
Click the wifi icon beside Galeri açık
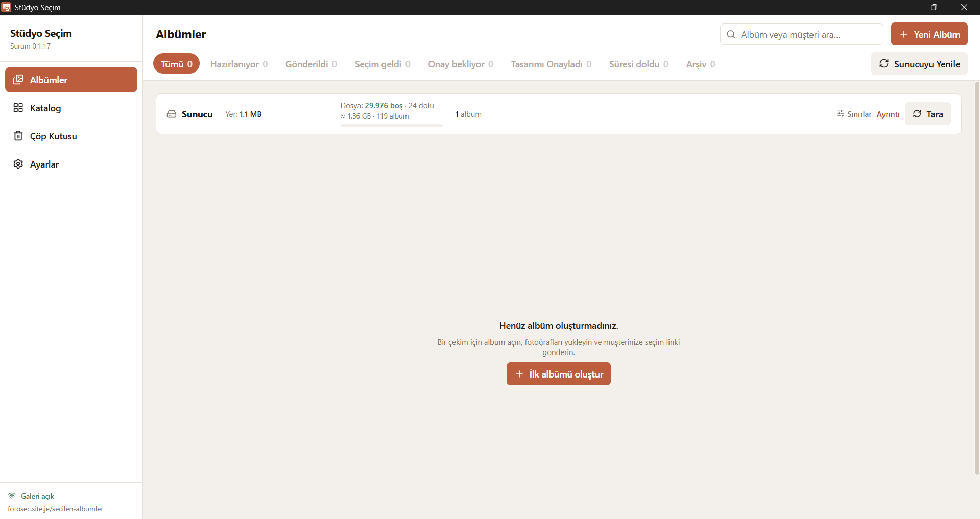coord(12,496)
